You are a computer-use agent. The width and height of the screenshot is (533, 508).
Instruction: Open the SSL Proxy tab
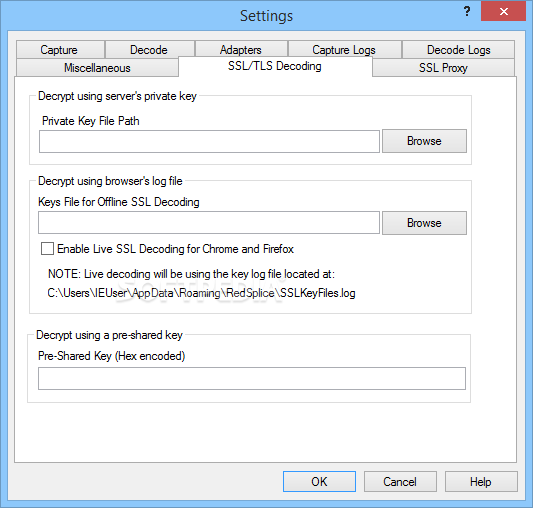443,68
